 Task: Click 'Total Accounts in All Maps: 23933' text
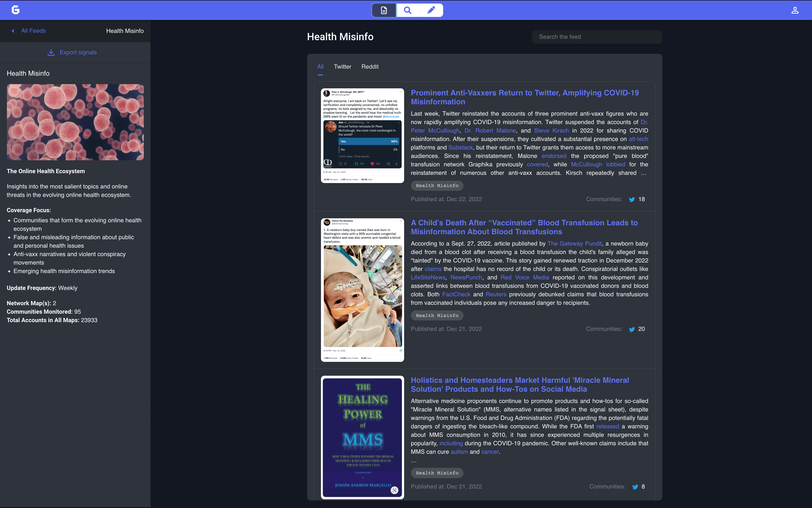(x=52, y=320)
